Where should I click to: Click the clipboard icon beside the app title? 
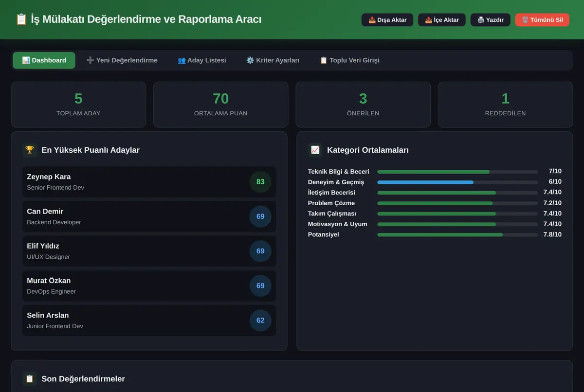21,19
